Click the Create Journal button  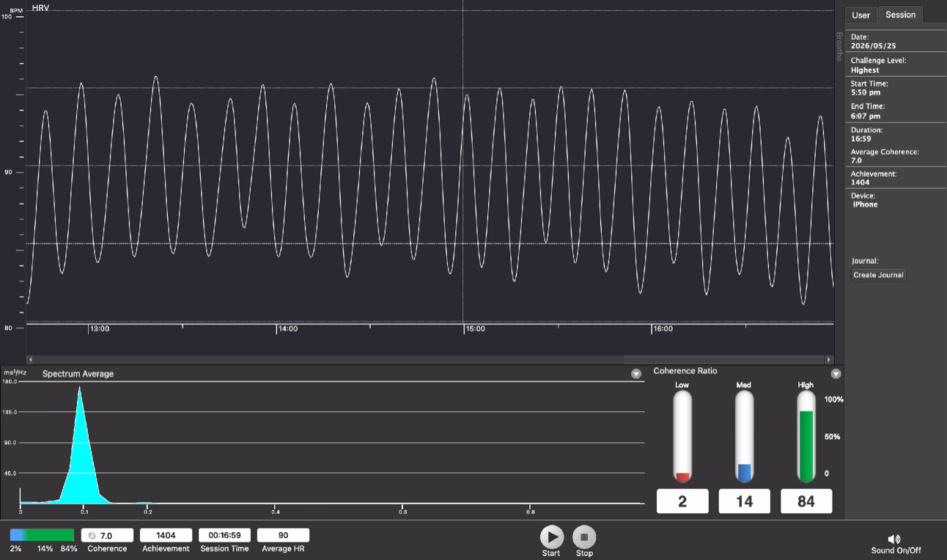879,275
